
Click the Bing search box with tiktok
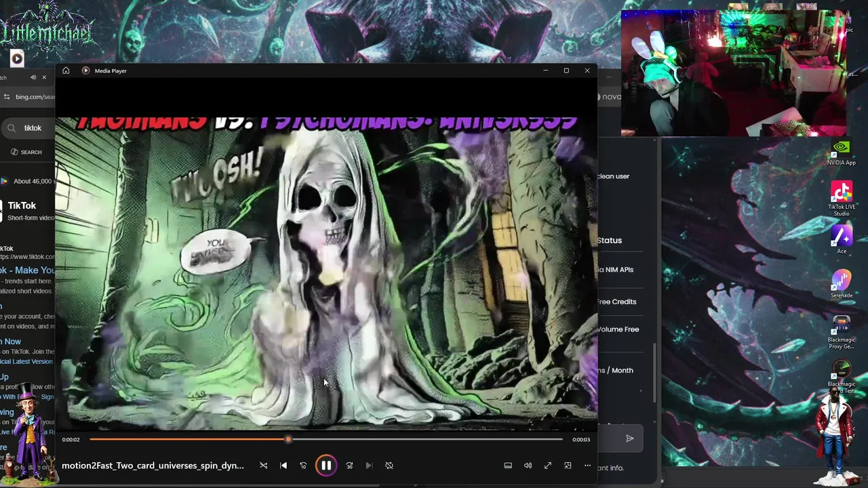33,128
